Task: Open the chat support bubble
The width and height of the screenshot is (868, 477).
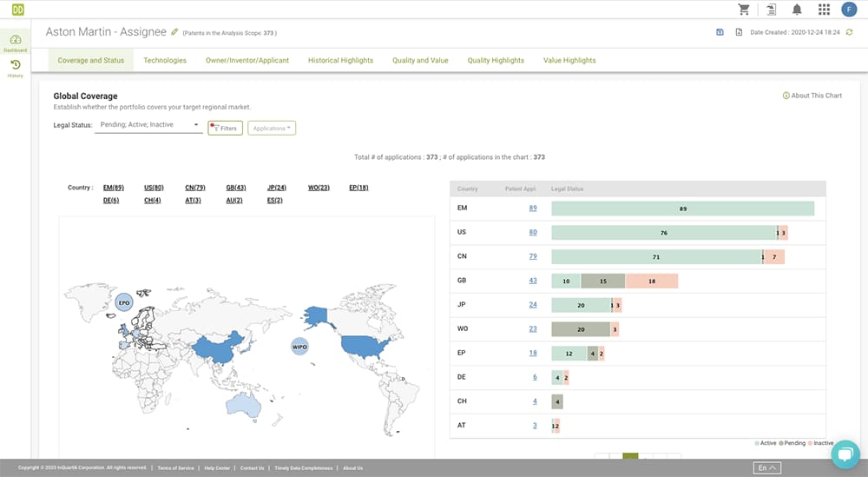Action: [x=845, y=454]
